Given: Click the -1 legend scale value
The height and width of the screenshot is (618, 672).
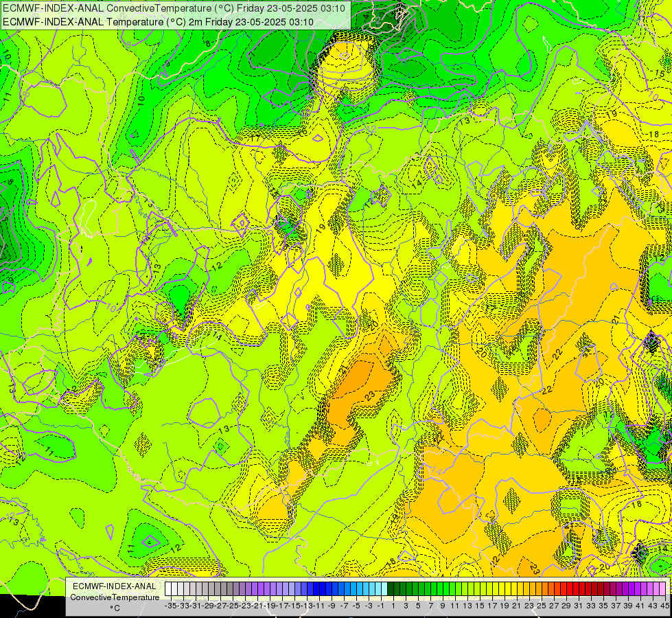Looking at the screenshot, I should [x=380, y=606].
